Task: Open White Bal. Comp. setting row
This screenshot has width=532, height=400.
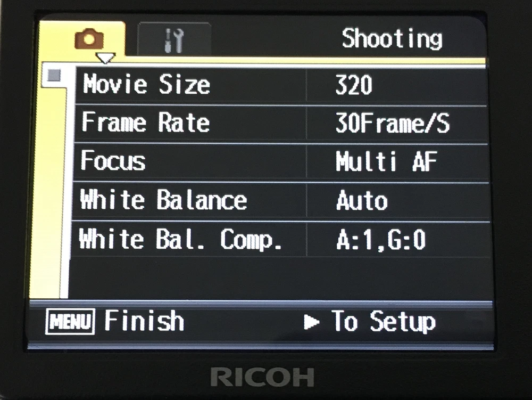Action: pyautogui.click(x=280, y=239)
